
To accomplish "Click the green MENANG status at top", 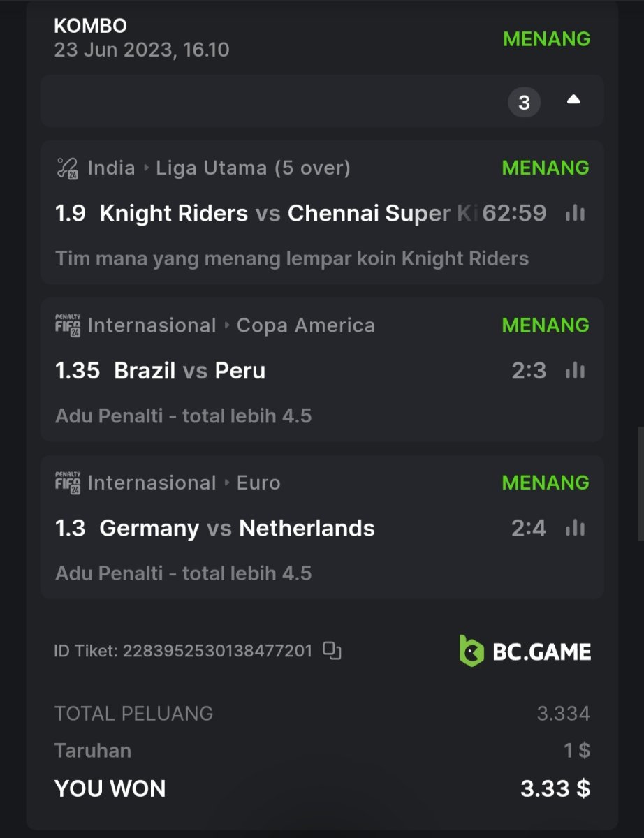I will tap(546, 39).
